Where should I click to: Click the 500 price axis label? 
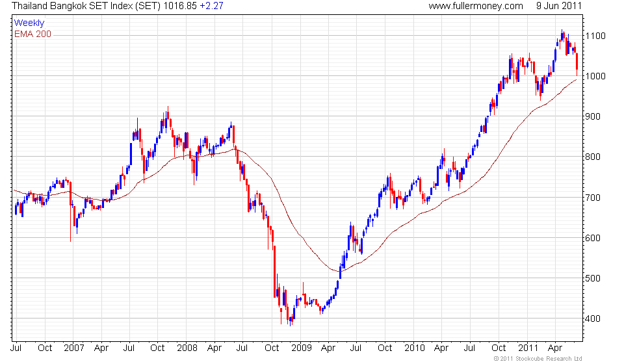tap(593, 278)
